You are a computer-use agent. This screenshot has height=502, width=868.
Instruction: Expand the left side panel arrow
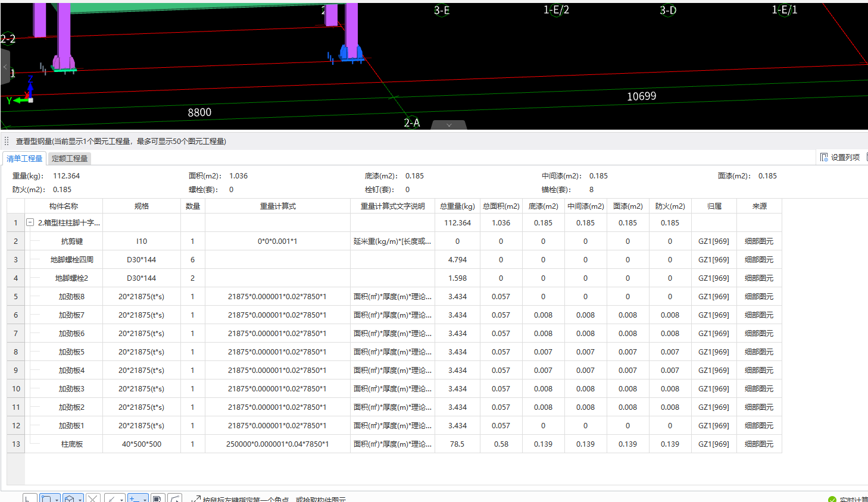[x=4, y=67]
